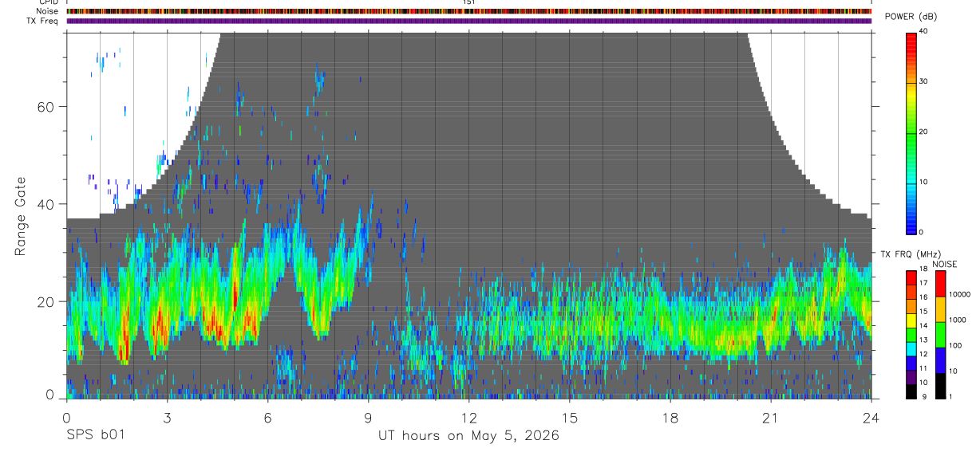This screenshot has height=452, width=980.
Task: Click the Noise strip at top
Action: pyautogui.click(x=468, y=11)
